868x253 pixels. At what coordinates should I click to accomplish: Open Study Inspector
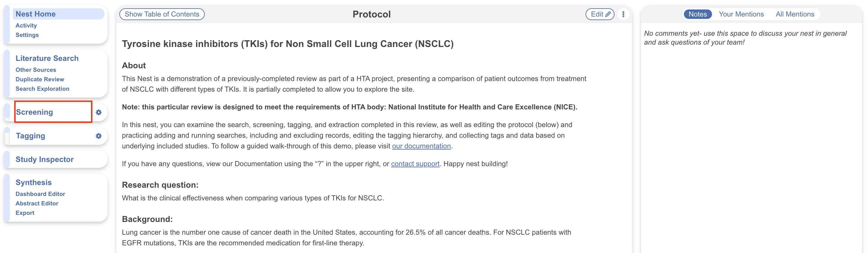pos(45,159)
